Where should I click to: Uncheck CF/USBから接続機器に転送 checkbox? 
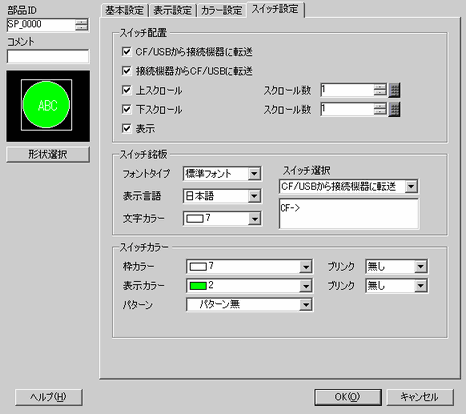127,52
